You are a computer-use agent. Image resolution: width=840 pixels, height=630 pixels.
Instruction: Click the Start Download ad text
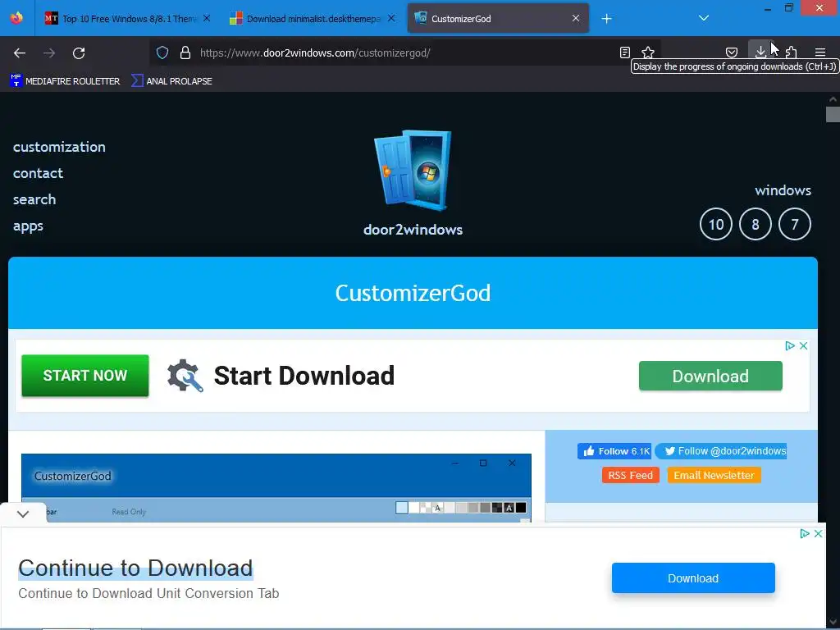(304, 376)
